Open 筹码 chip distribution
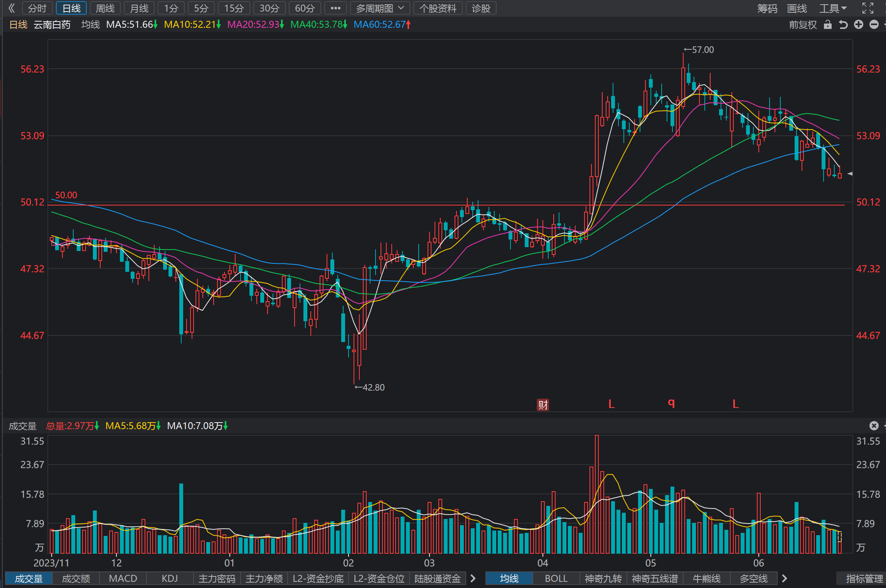Image resolution: width=886 pixels, height=588 pixels. (x=767, y=8)
